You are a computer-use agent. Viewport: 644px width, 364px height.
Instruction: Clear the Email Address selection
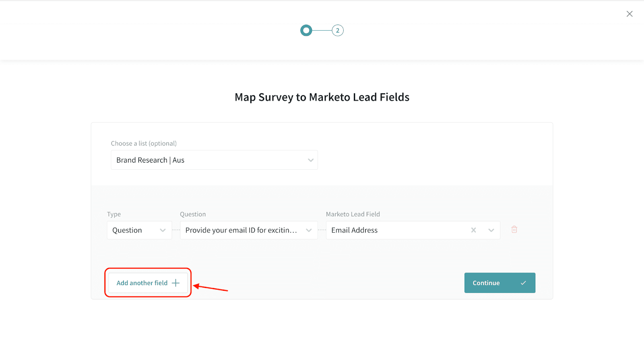(473, 230)
